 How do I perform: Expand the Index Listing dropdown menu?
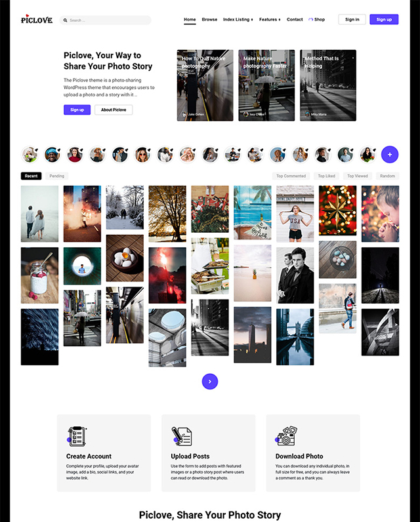coord(237,20)
